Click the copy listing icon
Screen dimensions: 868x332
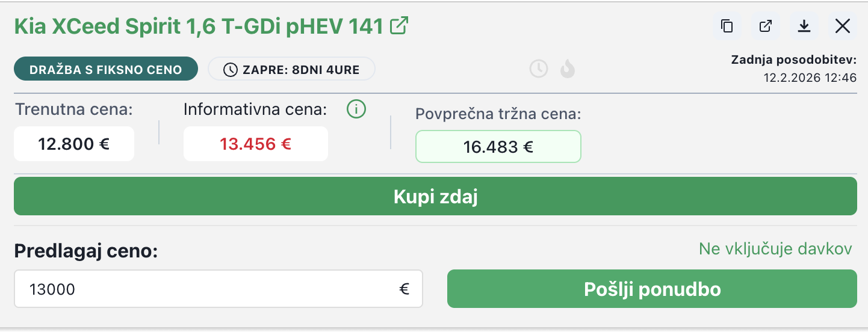[x=727, y=26]
